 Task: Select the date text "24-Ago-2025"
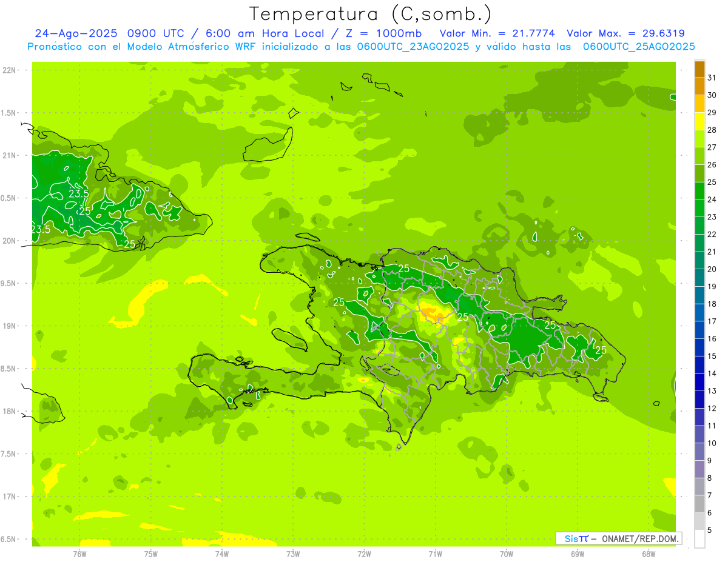[76, 33]
